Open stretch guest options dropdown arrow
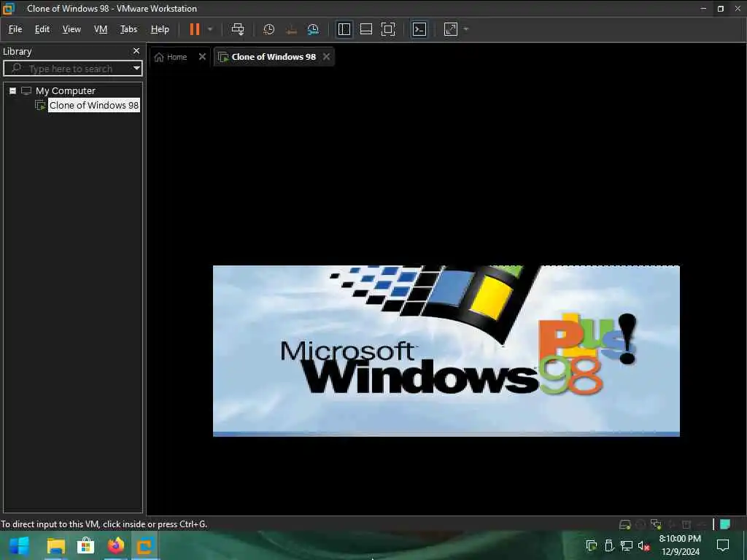The image size is (747, 560). pos(466,29)
